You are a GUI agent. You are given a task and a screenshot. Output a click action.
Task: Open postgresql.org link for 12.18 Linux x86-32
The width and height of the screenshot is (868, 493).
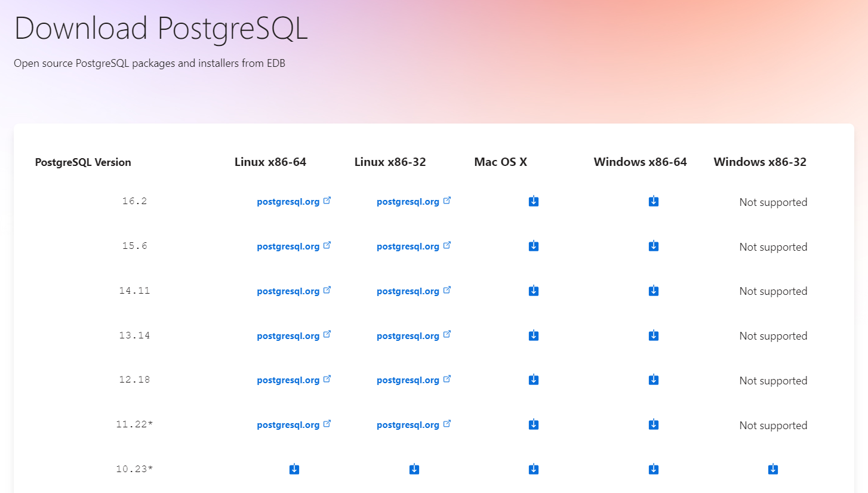pyautogui.click(x=414, y=380)
